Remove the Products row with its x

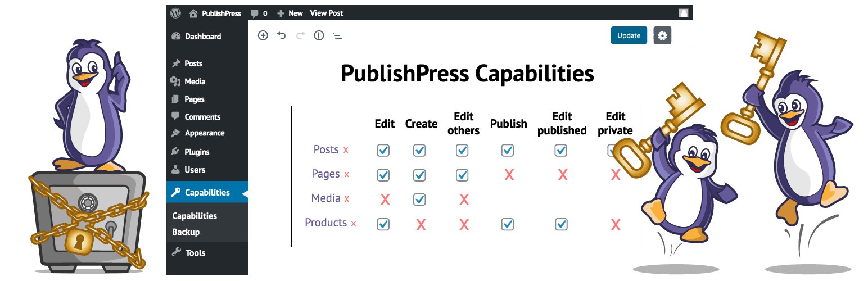[354, 224]
